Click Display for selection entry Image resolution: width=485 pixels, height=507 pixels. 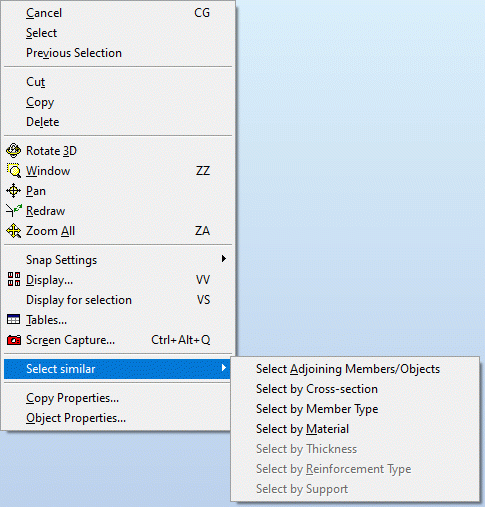[x=79, y=300]
